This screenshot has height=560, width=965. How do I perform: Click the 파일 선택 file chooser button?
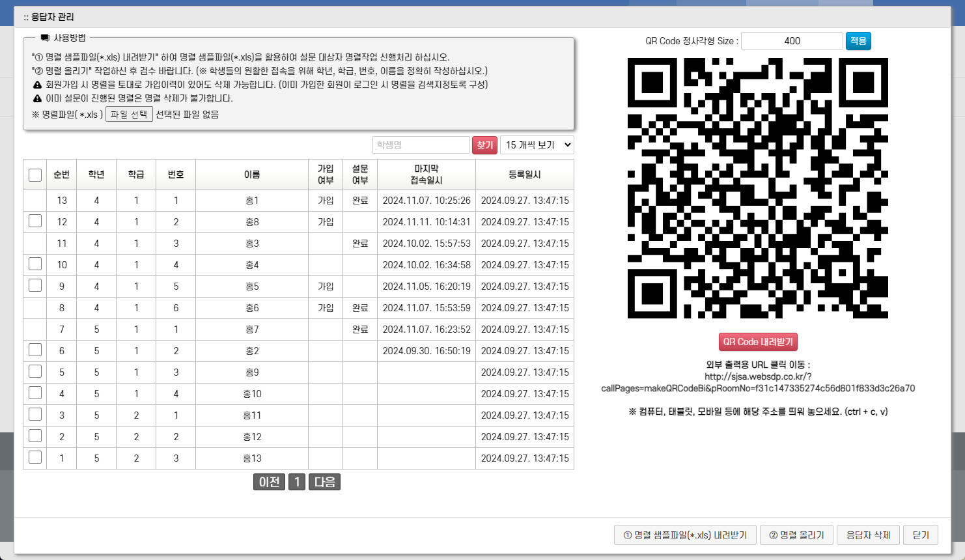(129, 115)
